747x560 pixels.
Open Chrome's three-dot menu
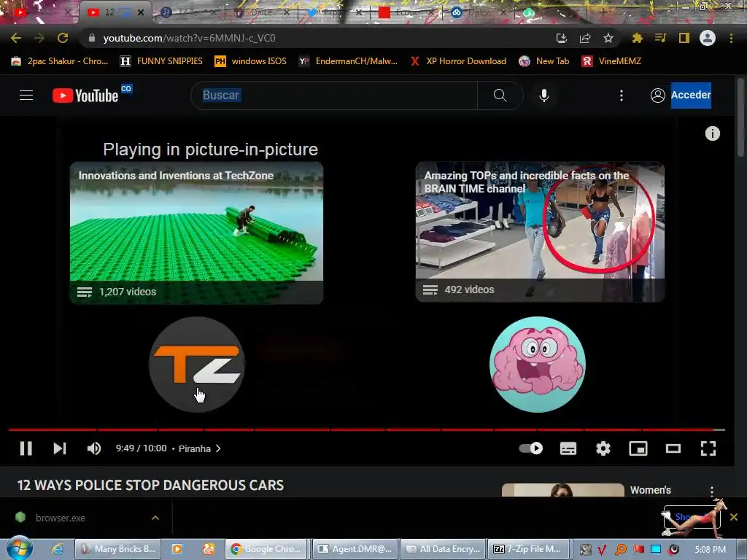pos(731,38)
